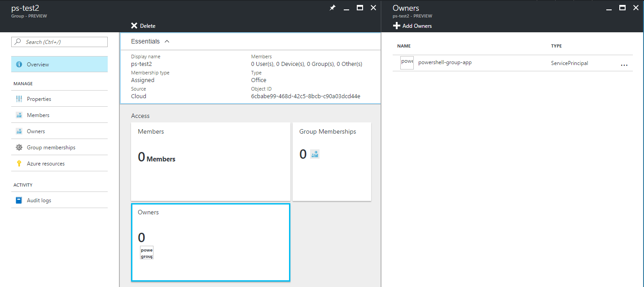Click the Members sidebar icon
The height and width of the screenshot is (287, 644).
[19, 115]
